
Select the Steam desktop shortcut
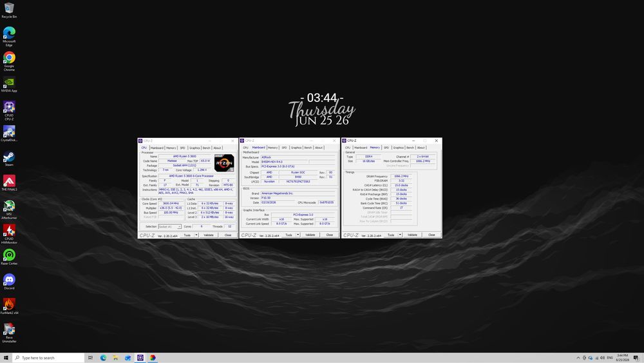point(9,158)
